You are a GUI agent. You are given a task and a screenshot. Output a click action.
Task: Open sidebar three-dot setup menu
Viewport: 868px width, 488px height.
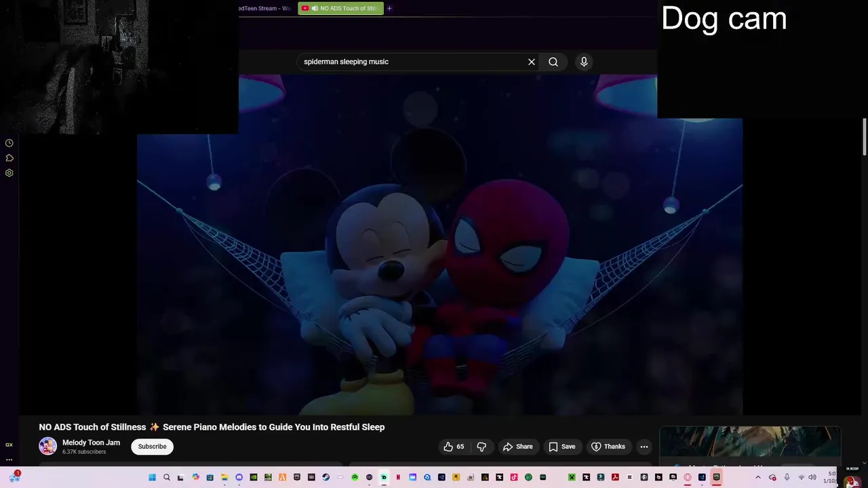pos(9,460)
